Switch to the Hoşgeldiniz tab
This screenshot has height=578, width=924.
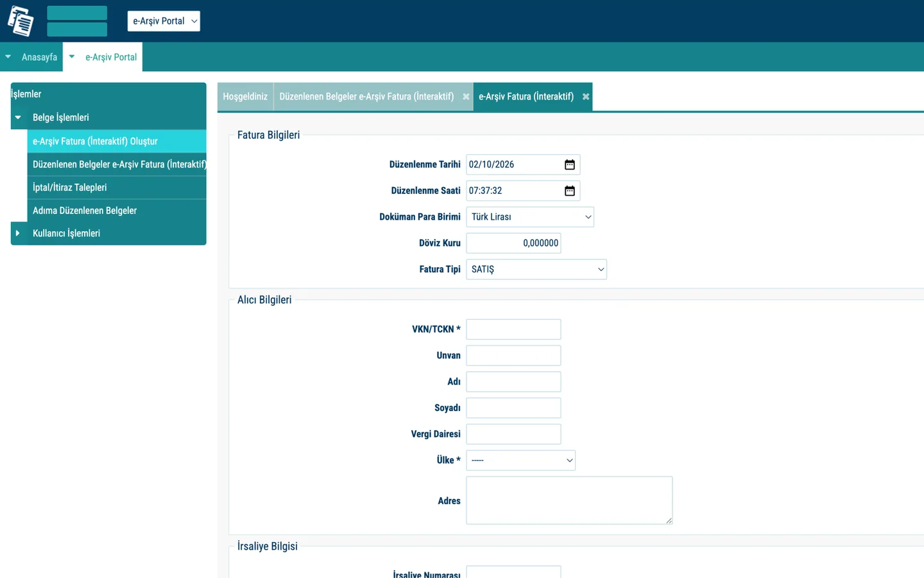pyautogui.click(x=245, y=96)
